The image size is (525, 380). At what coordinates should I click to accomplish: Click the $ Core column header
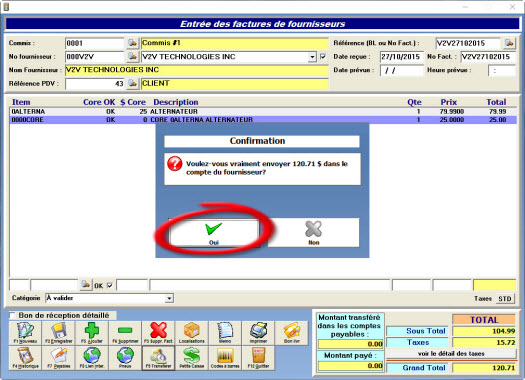pos(133,102)
